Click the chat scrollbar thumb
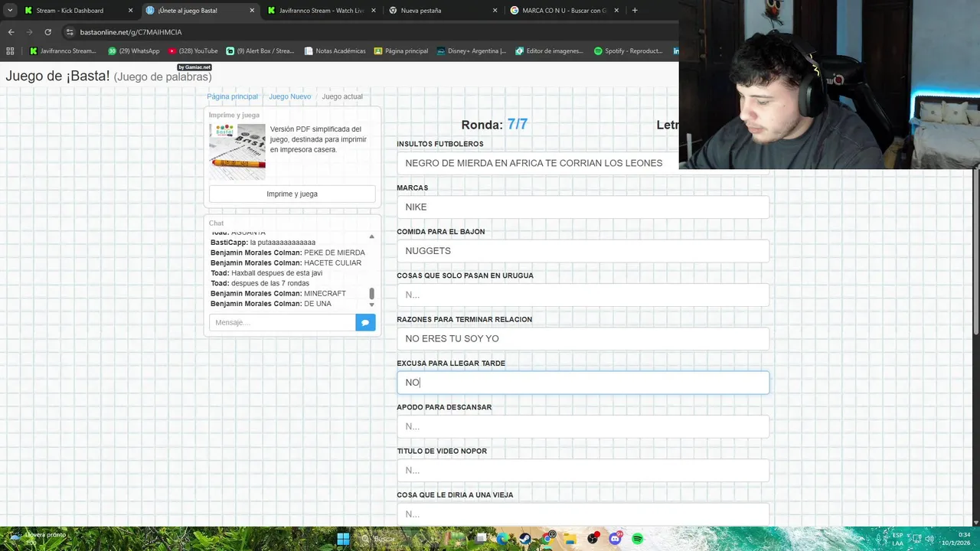Viewport: 980px width, 551px height. (x=372, y=294)
